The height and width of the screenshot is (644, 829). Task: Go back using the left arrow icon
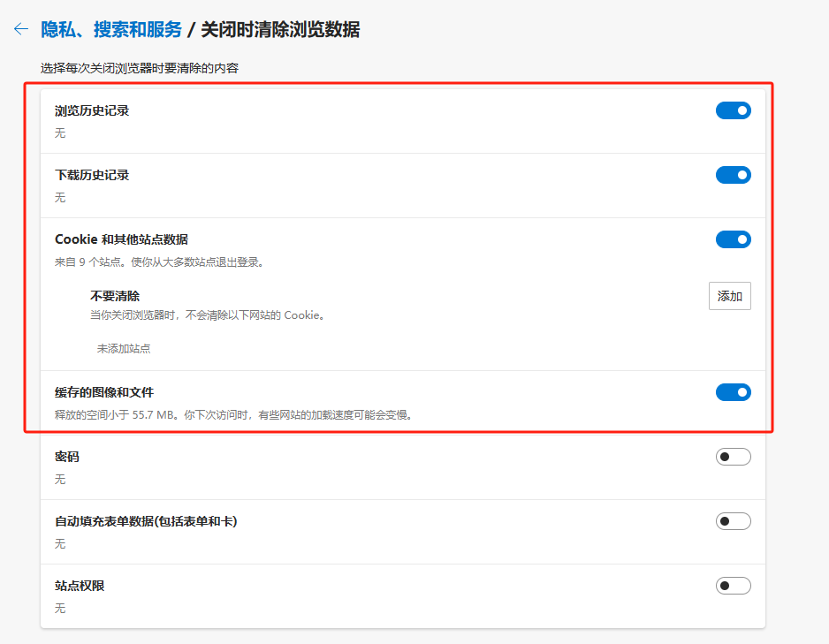point(21,29)
